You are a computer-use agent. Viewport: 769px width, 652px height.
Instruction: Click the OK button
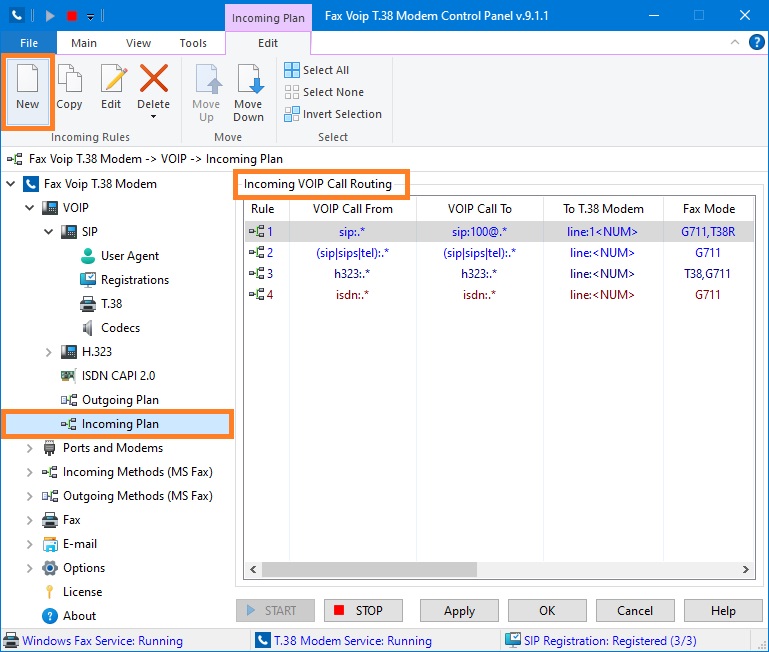(547, 610)
